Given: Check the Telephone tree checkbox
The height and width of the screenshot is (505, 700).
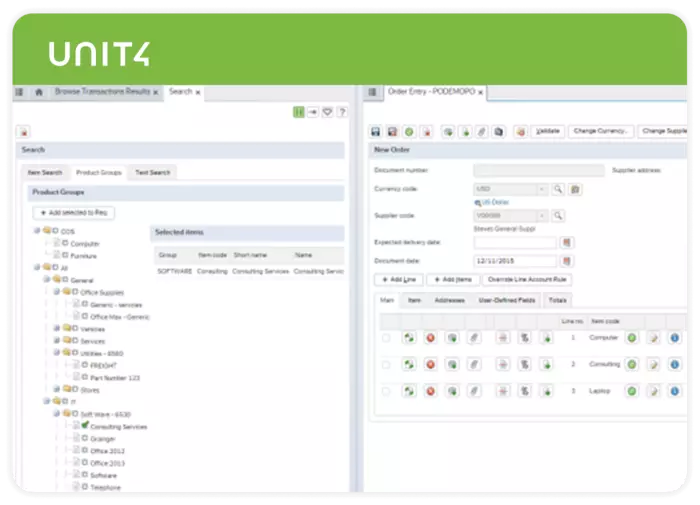Looking at the screenshot, I should [85, 487].
